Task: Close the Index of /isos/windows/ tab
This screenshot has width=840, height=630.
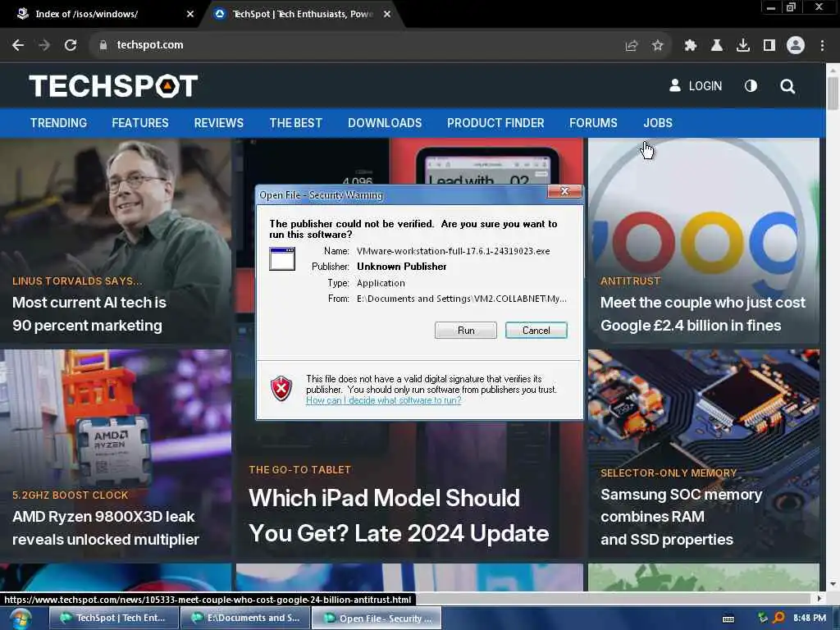Action: click(190, 15)
